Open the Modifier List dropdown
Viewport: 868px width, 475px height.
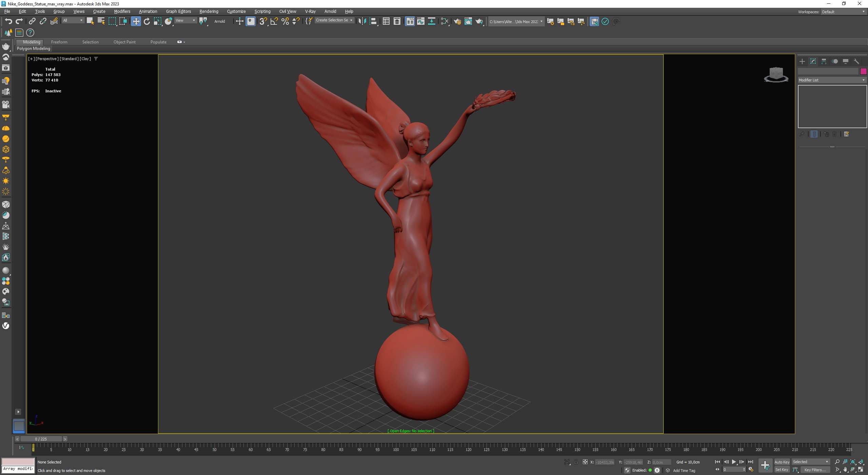tap(832, 80)
